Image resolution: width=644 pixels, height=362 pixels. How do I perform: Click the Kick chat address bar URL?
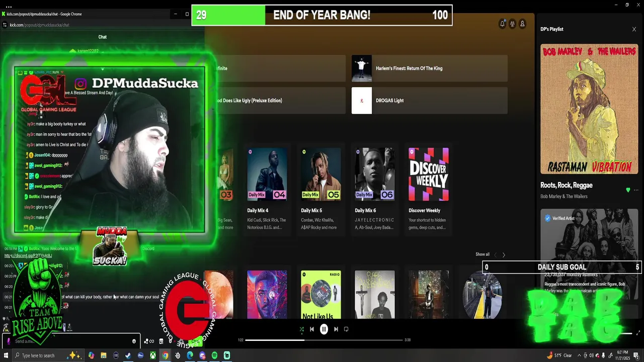click(39, 25)
